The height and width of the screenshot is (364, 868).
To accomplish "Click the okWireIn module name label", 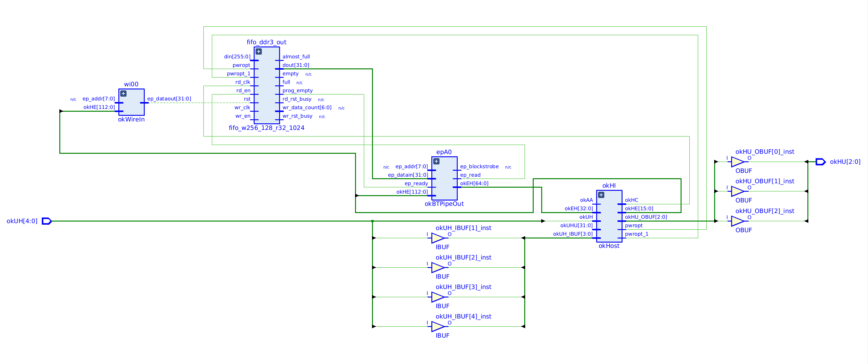I will [131, 120].
